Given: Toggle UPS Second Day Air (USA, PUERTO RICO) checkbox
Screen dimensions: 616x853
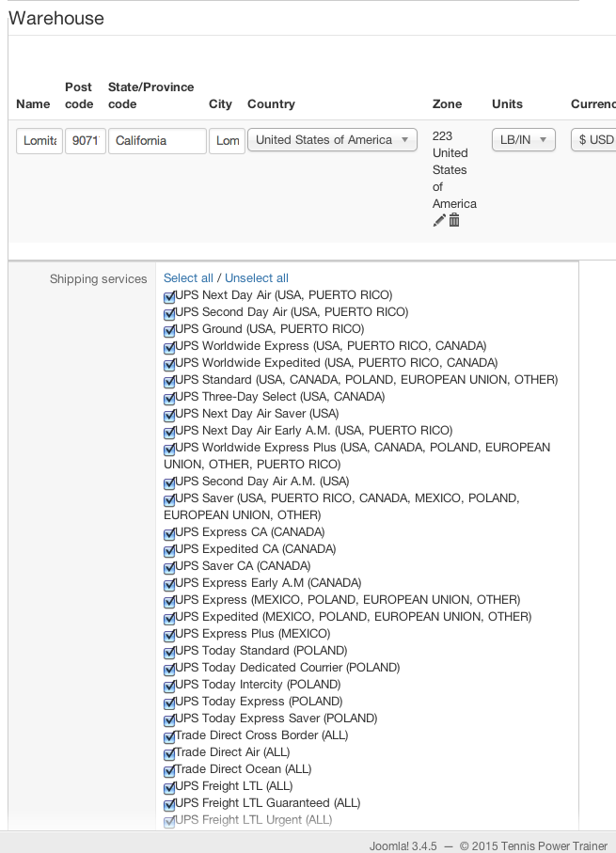Looking at the screenshot, I should (169, 314).
